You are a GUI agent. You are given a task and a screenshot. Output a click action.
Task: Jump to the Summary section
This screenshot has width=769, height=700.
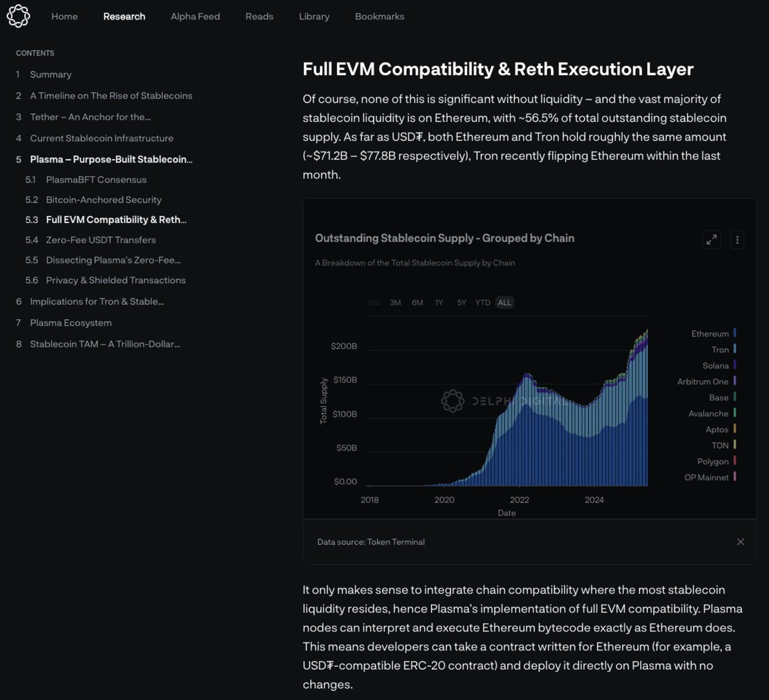point(51,74)
